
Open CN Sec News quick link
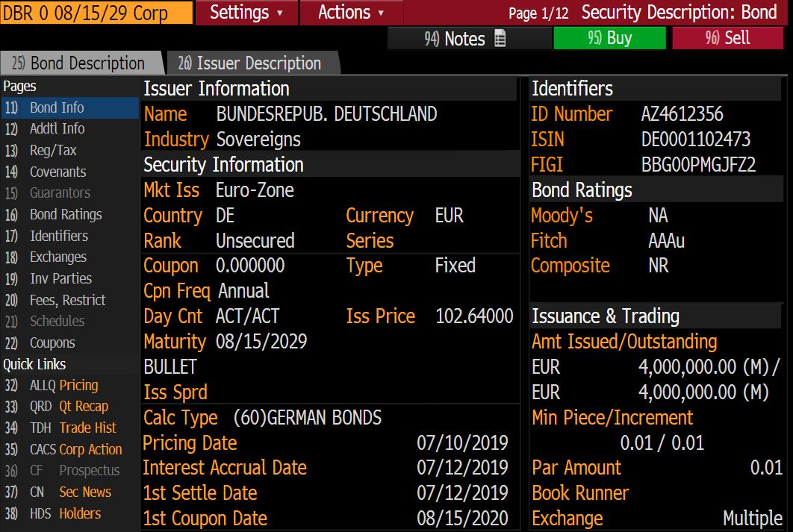(69, 492)
